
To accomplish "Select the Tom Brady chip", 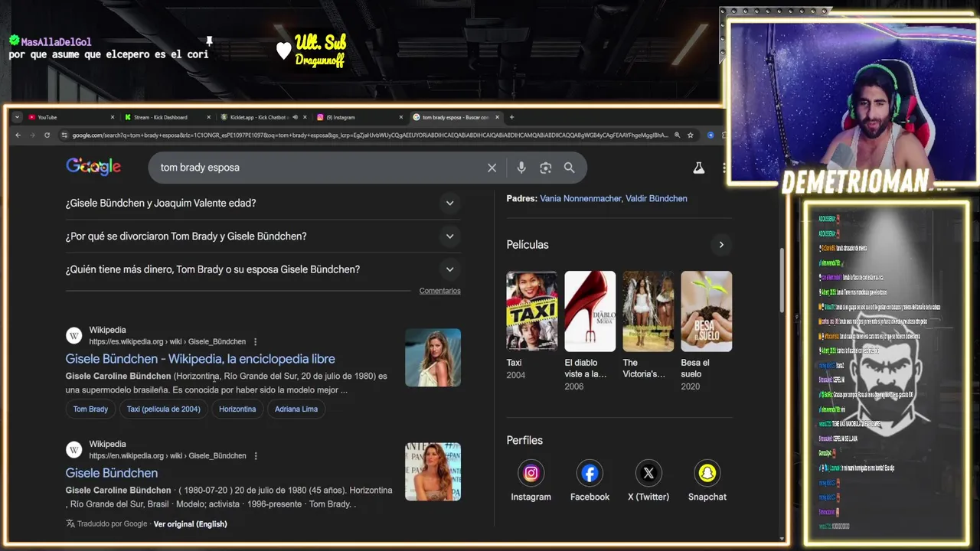I will pos(90,409).
